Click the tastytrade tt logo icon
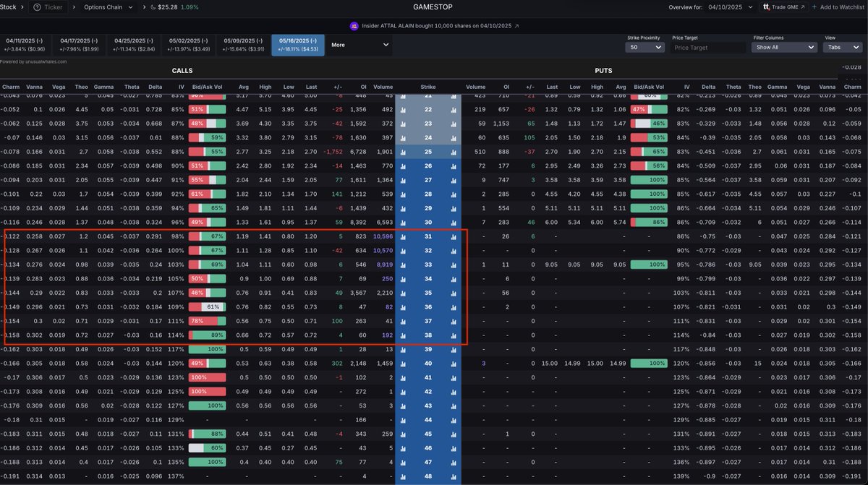The height and width of the screenshot is (485, 868). click(766, 7)
